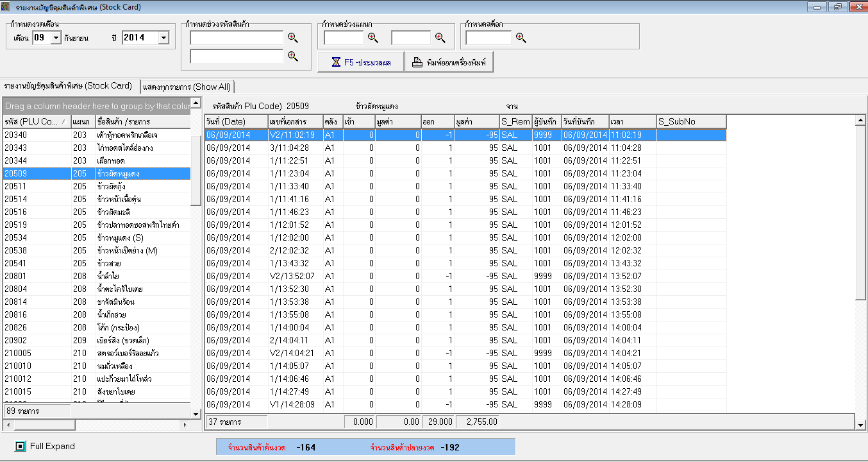Click first department range input field

(344, 37)
